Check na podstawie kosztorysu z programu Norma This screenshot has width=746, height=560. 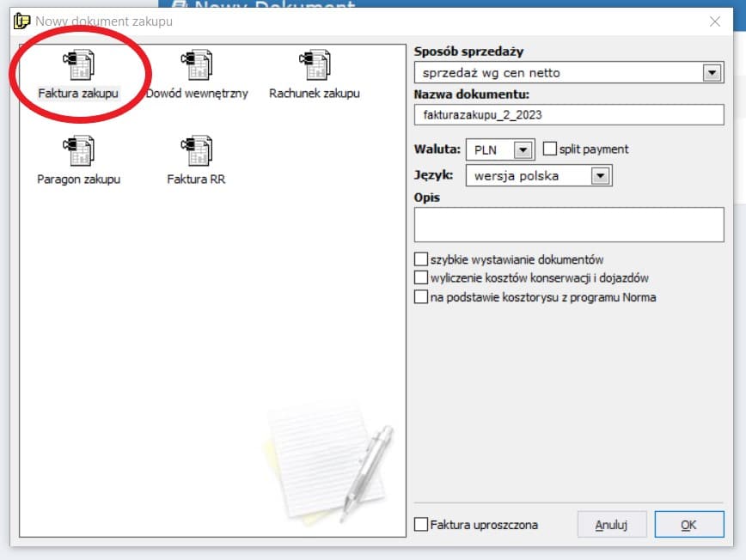(x=421, y=297)
